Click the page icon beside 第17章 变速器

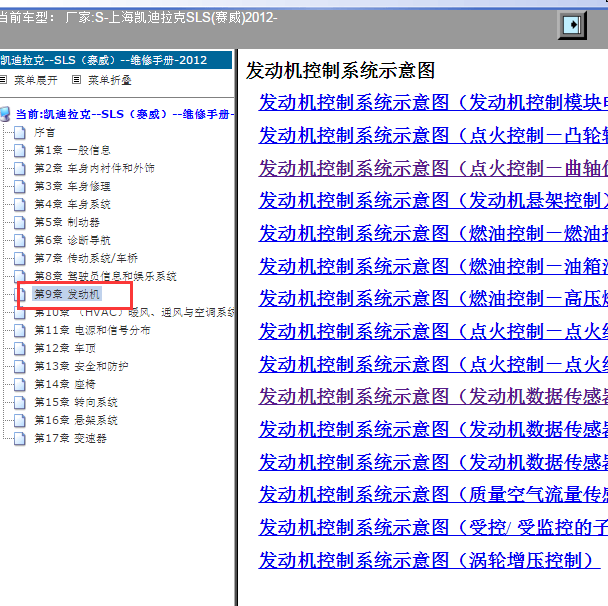coord(19,439)
